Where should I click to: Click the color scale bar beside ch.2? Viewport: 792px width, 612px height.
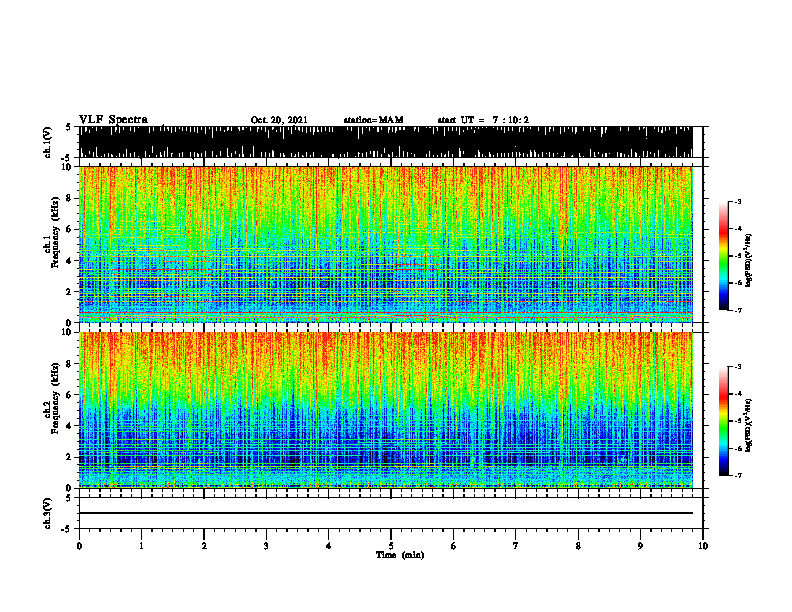[x=723, y=421]
